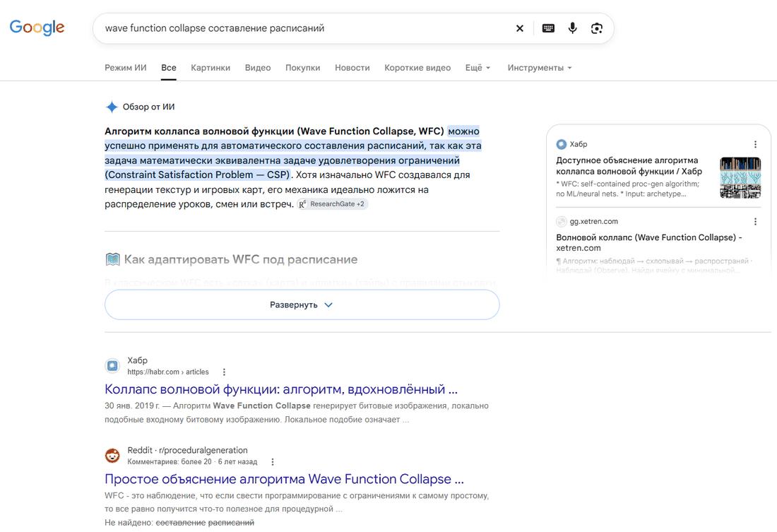The height and width of the screenshot is (532, 777).
Task: Click the highlighted text in AI overview
Action: tap(293, 153)
